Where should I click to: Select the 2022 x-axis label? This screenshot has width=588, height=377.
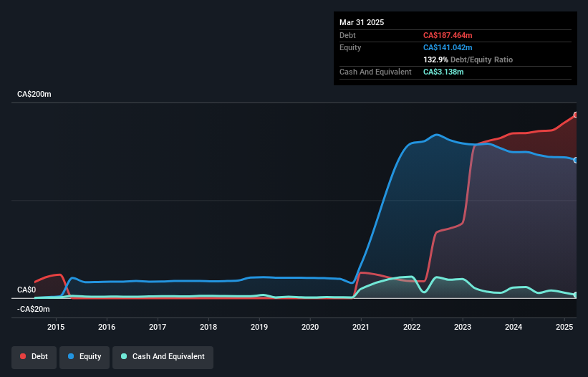[412, 327]
